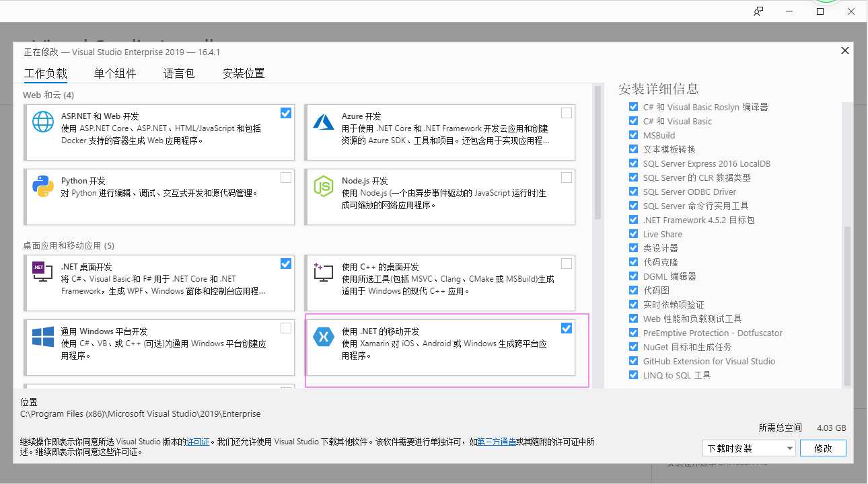The height and width of the screenshot is (484, 868).
Task: Uncheck GitHub Extension for Visual Studio
Action: point(633,361)
